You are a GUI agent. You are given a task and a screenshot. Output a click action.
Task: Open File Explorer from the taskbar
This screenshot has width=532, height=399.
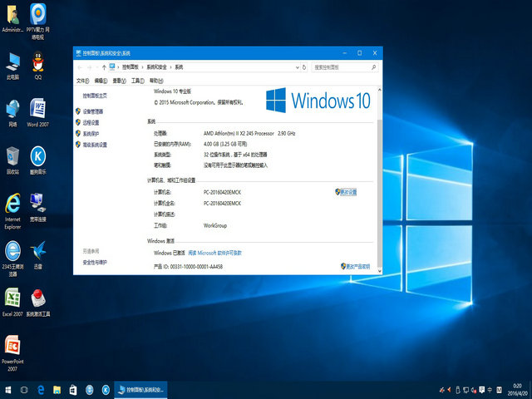pyautogui.click(x=57, y=390)
